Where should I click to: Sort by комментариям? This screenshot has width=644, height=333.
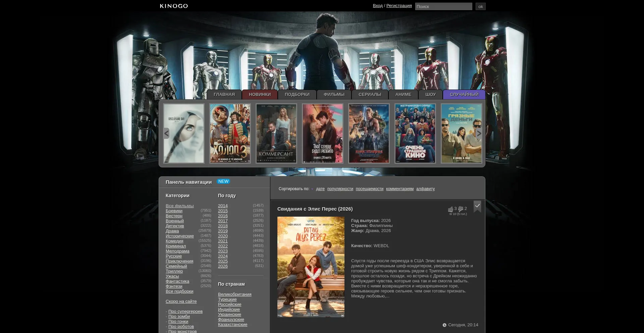click(400, 189)
